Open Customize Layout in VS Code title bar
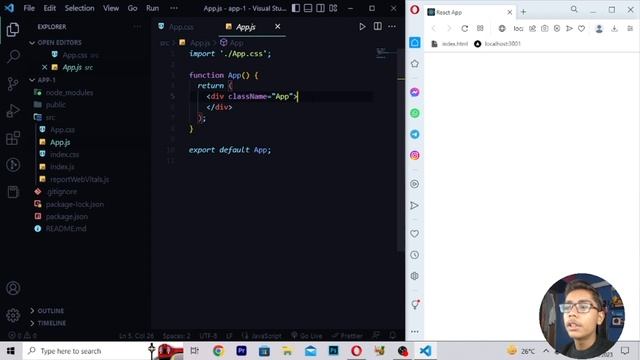640x360 pixels. click(333, 8)
